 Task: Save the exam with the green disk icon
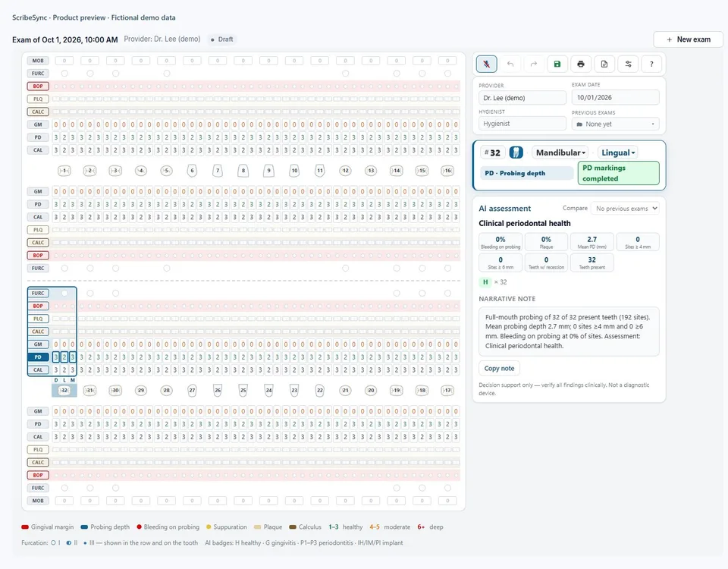click(x=557, y=64)
